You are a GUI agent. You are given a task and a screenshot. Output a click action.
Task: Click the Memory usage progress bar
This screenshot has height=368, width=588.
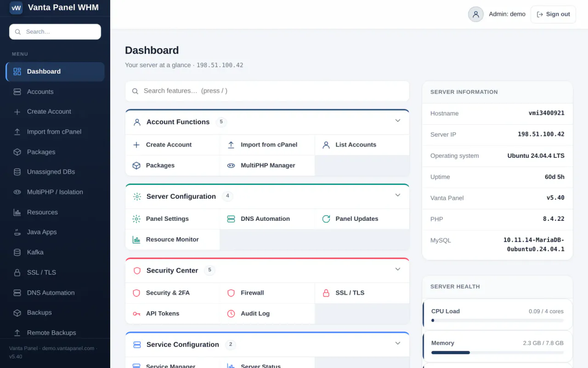pos(498,353)
